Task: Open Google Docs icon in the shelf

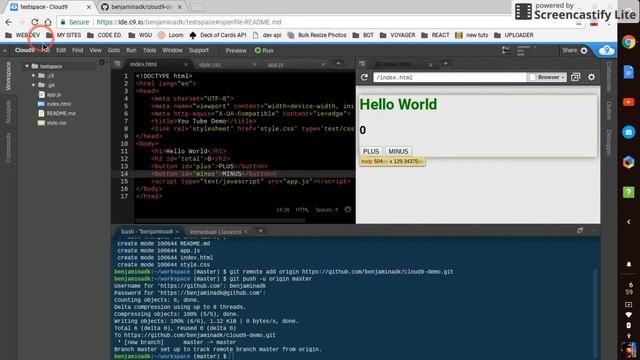Action: [x=629, y=72]
